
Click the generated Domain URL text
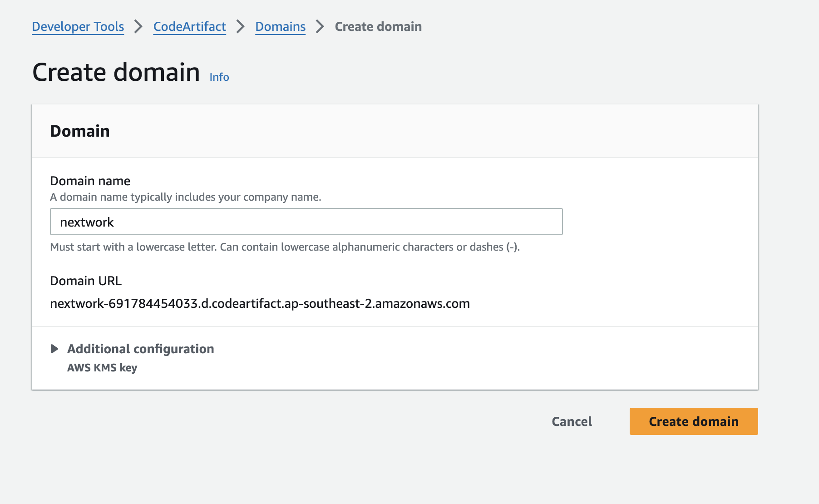[x=260, y=303]
